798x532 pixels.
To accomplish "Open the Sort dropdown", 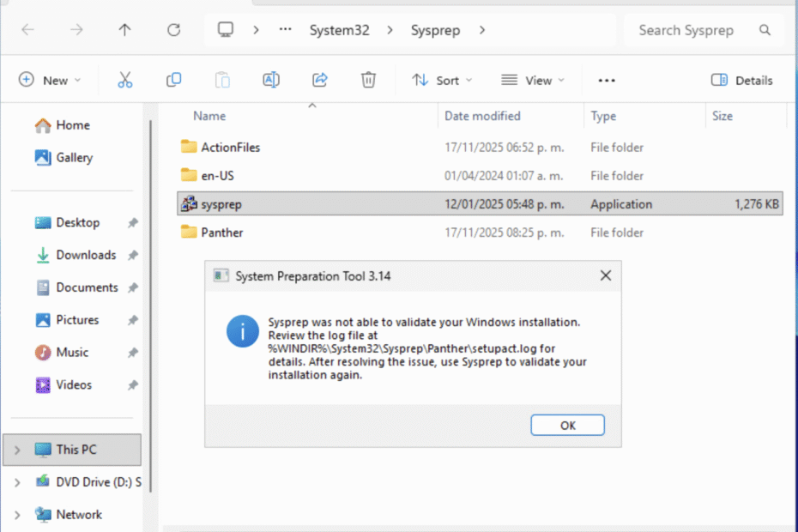I will pos(442,80).
